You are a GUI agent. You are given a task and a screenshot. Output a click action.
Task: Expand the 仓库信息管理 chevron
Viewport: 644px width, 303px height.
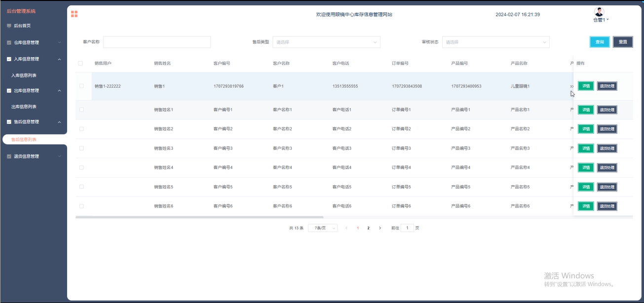click(59, 43)
